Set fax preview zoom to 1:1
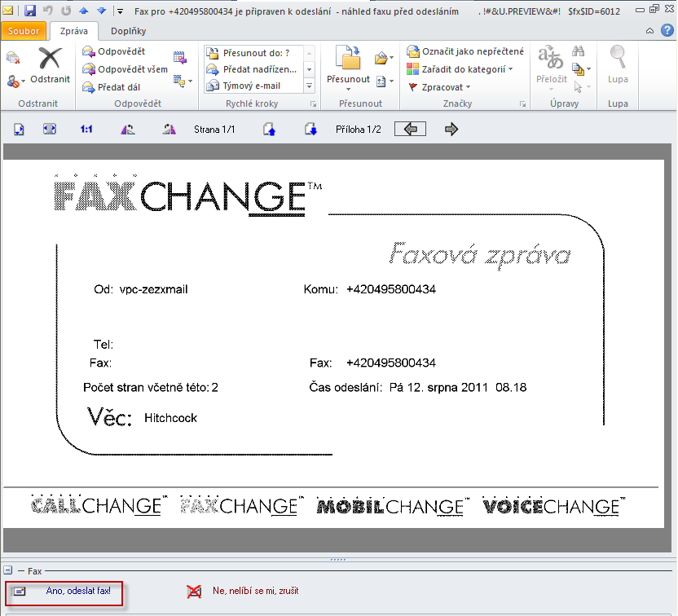678x616 pixels. point(86,130)
